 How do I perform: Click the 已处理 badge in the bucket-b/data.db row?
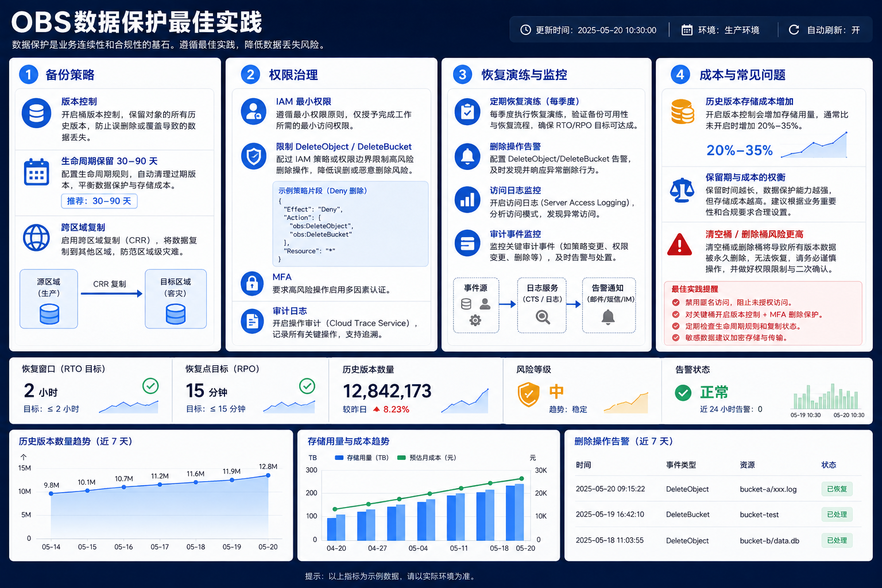pyautogui.click(x=837, y=540)
